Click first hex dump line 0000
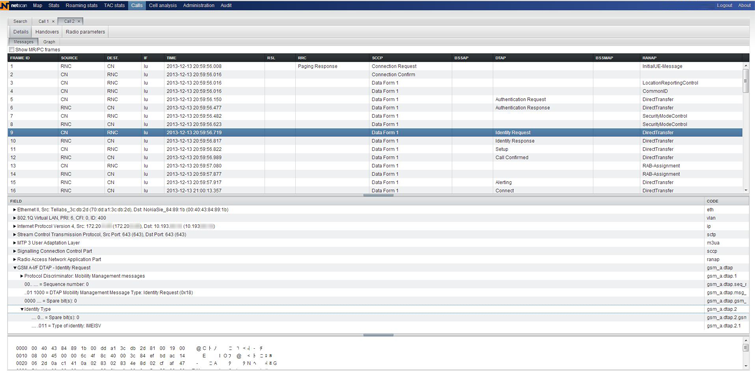This screenshot has width=755, height=374. [140, 348]
